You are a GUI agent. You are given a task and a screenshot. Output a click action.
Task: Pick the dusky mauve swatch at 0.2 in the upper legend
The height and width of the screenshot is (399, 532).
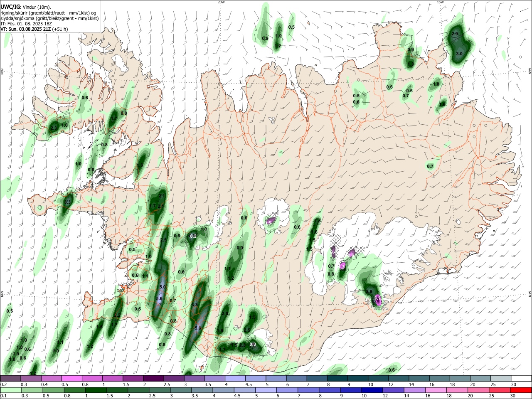(10, 379)
